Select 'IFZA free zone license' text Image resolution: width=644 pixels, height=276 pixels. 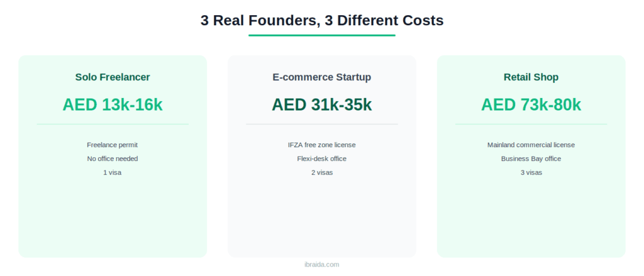322,145
